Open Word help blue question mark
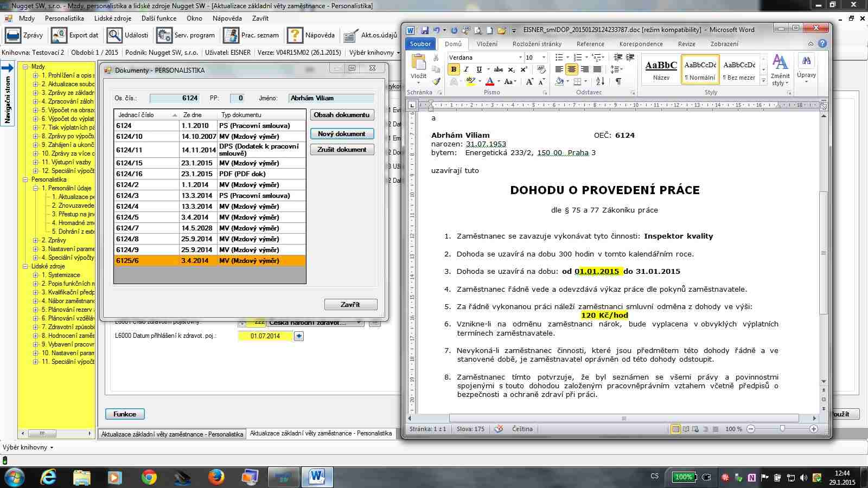This screenshot has width=868, height=488. [x=822, y=44]
